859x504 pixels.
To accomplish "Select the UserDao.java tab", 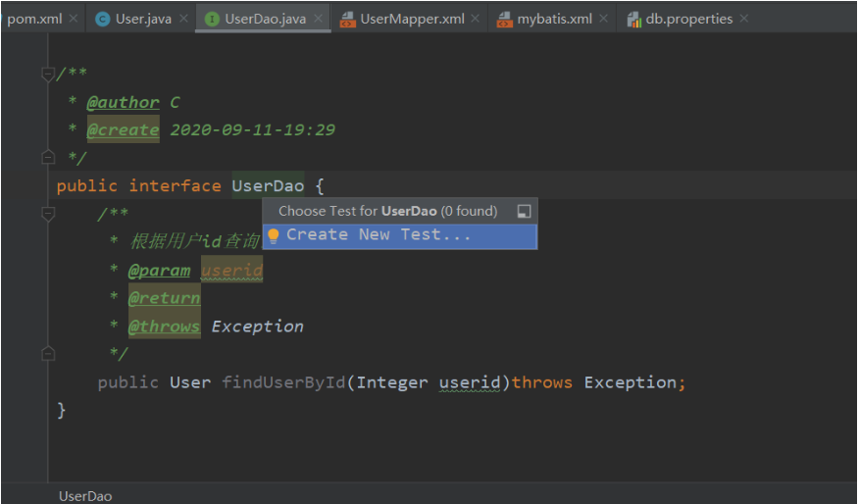I will click(x=265, y=19).
